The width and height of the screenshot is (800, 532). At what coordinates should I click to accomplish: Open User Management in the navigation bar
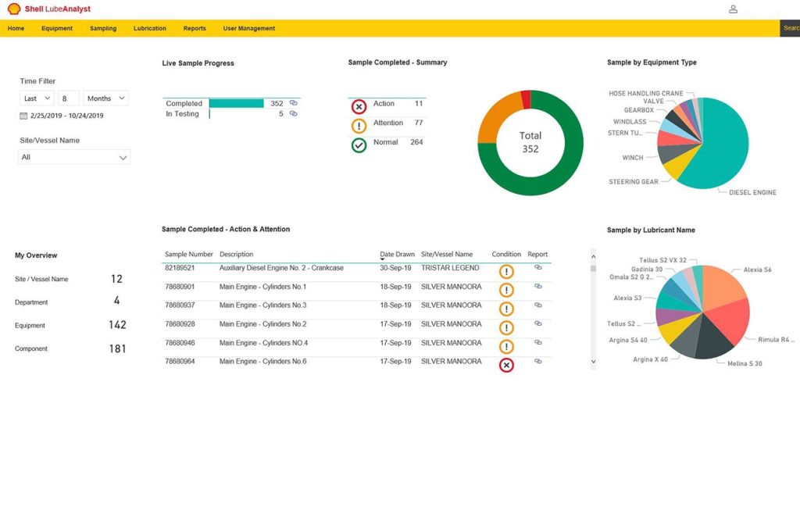click(x=249, y=29)
